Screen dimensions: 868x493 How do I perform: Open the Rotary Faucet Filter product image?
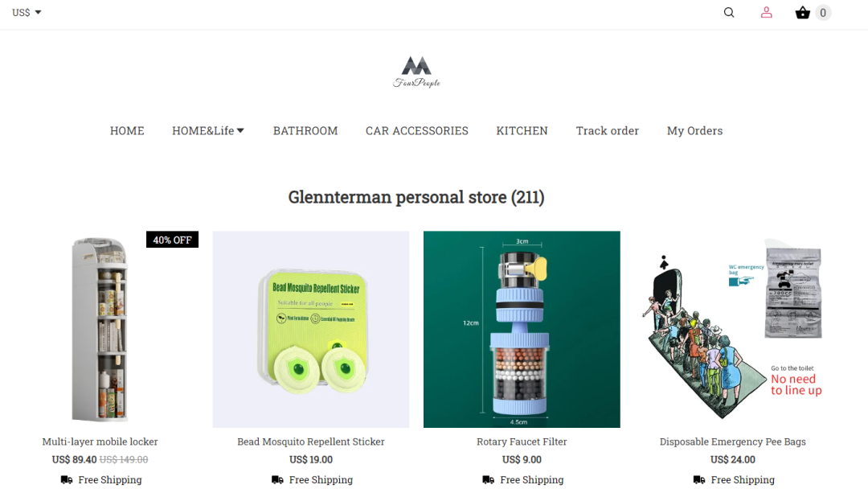522,329
